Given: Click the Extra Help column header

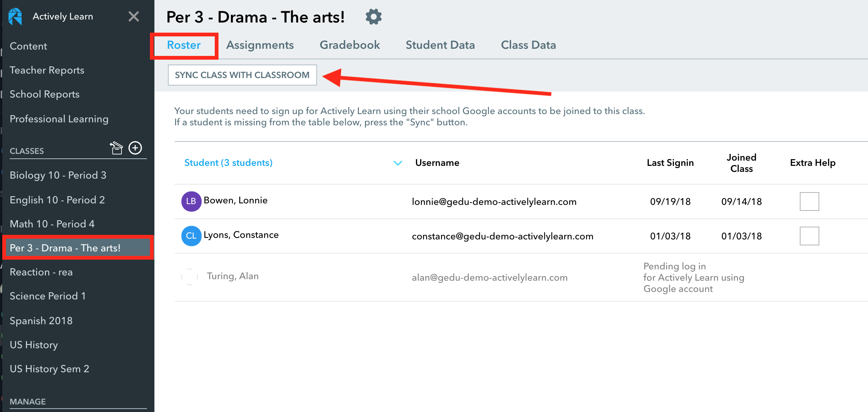Looking at the screenshot, I should point(813,163).
